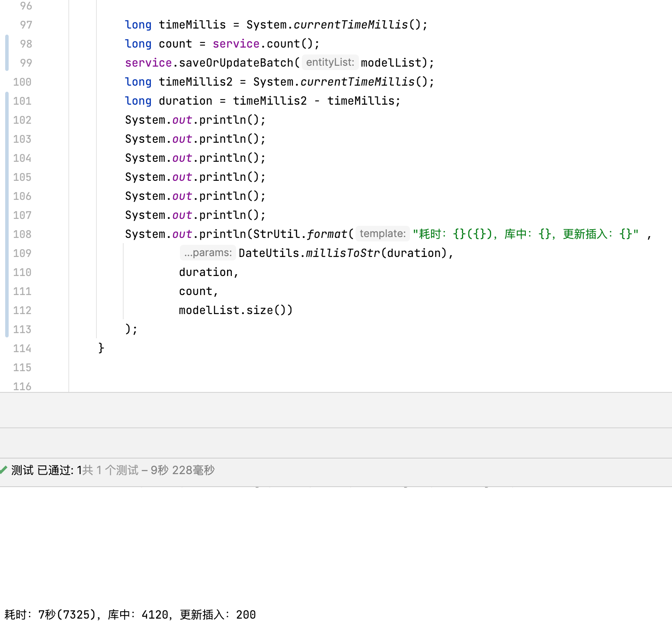Select line number 108 in the gutter

point(22,234)
